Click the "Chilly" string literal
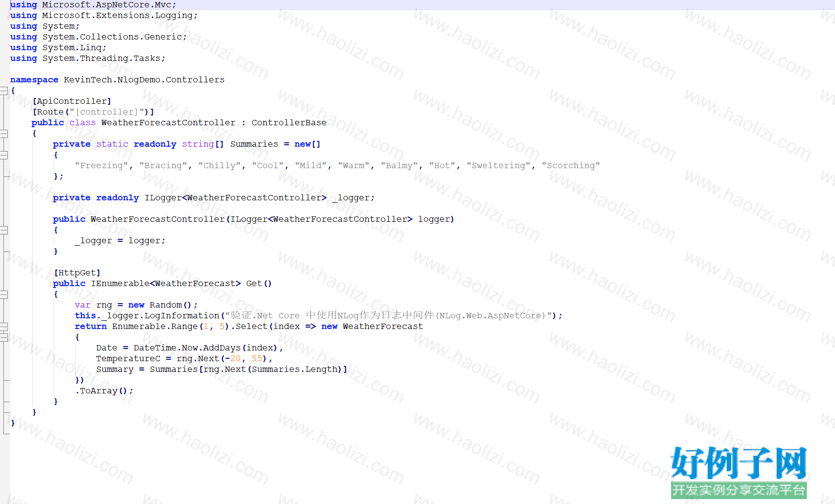Viewport: 835px width, 504px height. tap(219, 166)
